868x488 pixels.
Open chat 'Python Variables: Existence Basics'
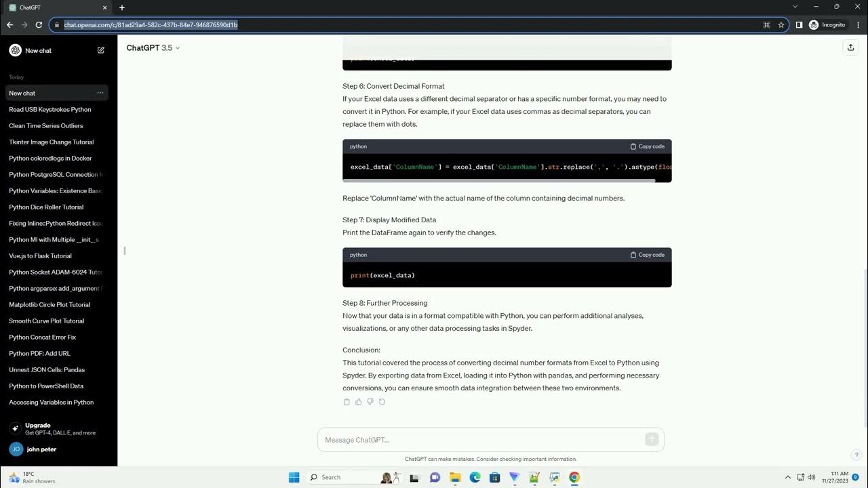[x=57, y=190]
